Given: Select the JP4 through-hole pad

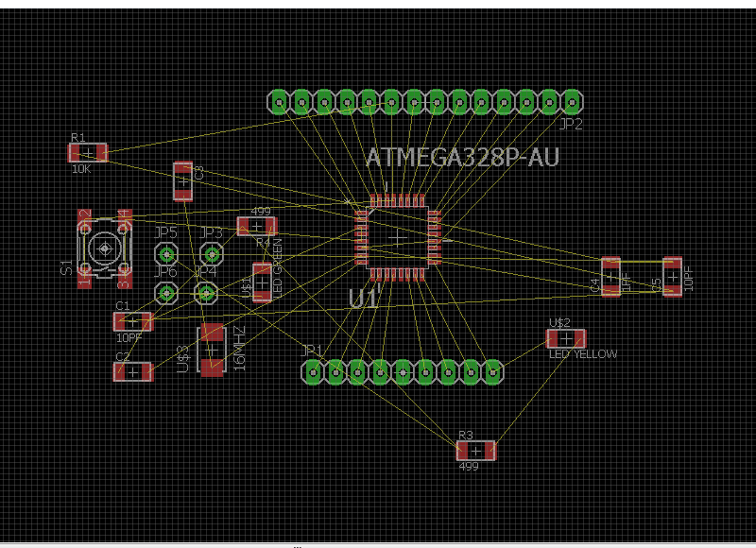Looking at the screenshot, I should 206,293.
